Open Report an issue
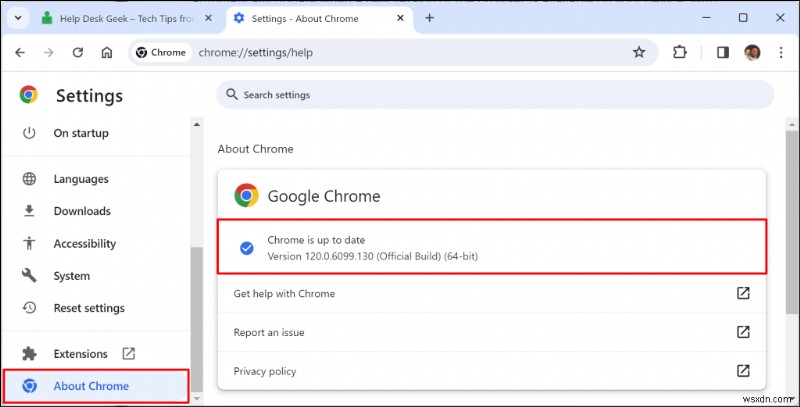The width and height of the screenshot is (800, 407). 492,332
